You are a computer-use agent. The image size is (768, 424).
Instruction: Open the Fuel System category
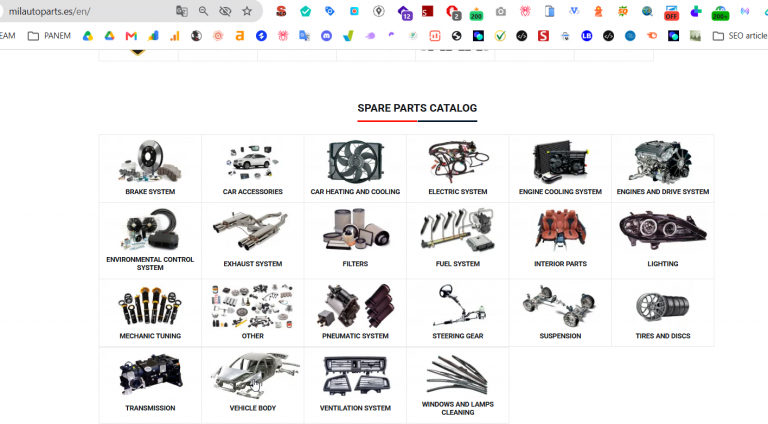click(457, 240)
